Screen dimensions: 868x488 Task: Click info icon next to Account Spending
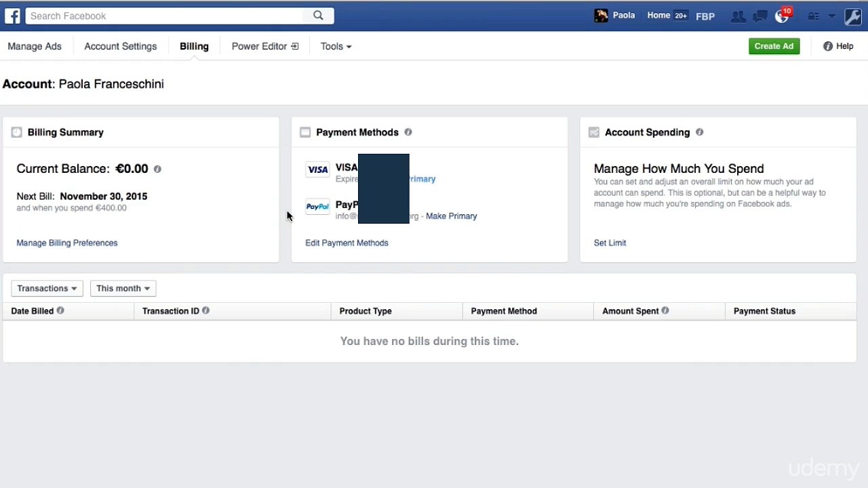tap(699, 132)
